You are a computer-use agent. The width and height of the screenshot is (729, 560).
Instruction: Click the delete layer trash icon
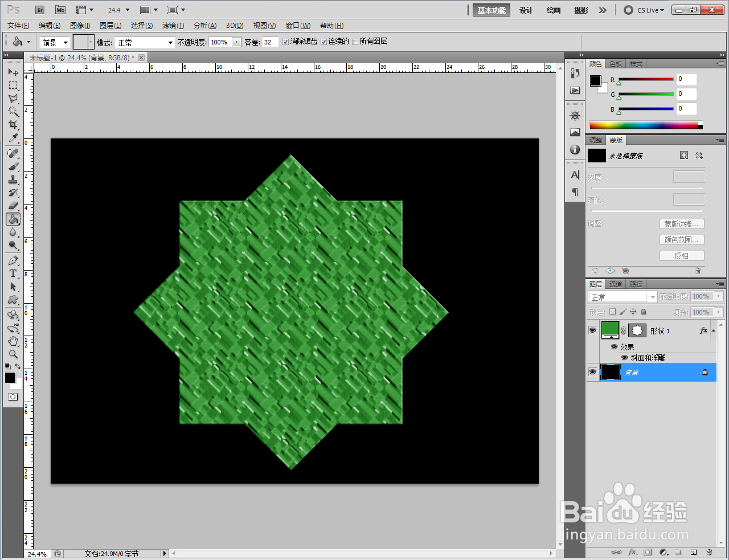click(709, 552)
